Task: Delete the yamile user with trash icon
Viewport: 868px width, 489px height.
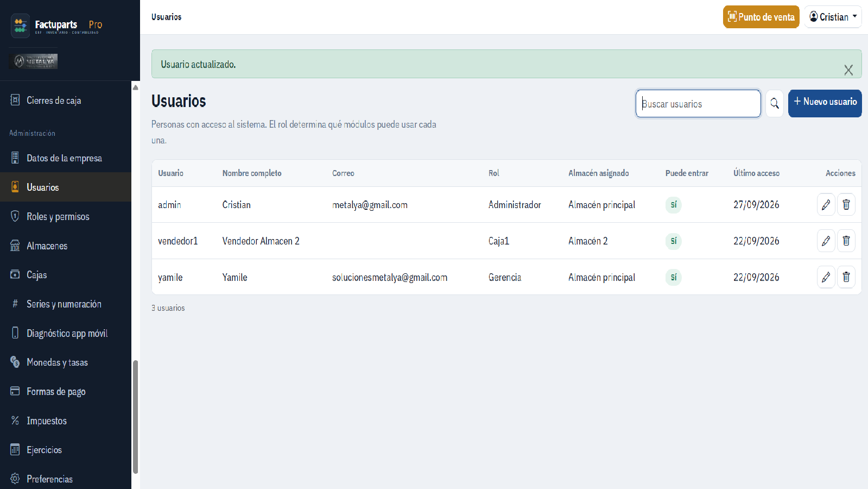Action: point(846,277)
